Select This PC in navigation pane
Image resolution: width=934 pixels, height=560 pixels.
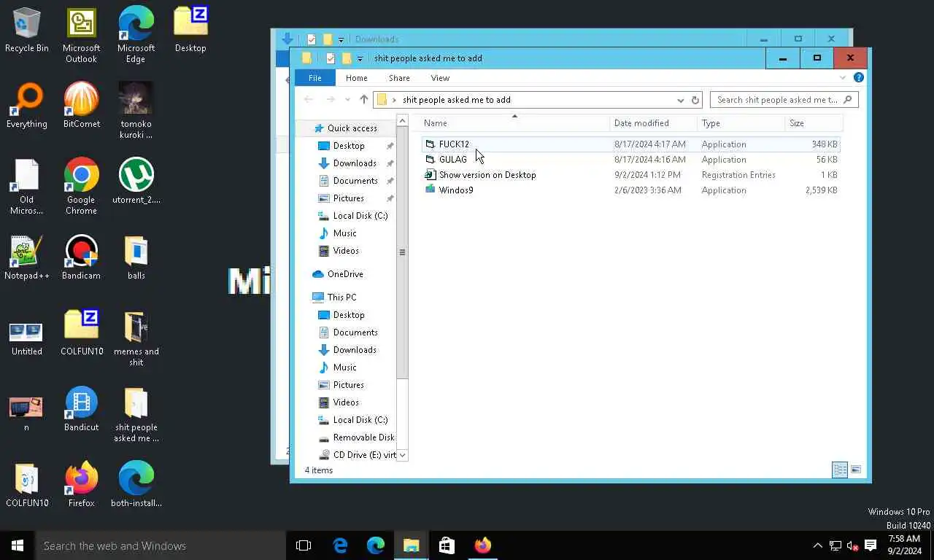click(341, 297)
